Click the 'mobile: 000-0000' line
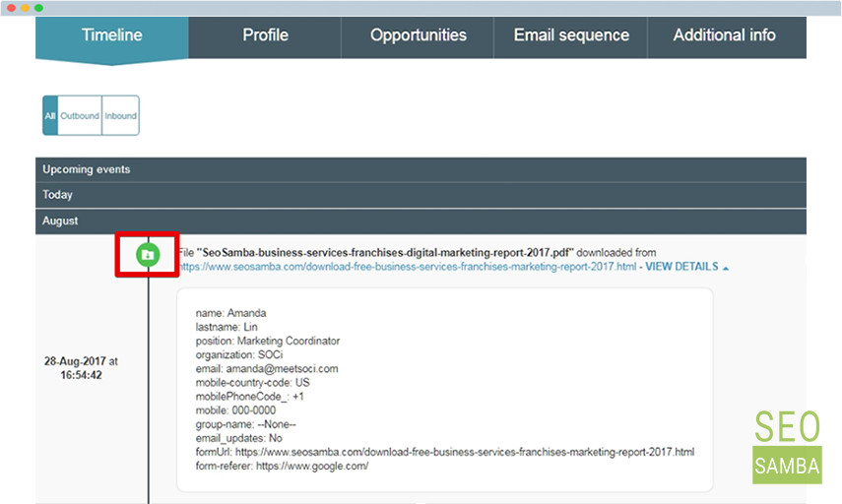 tap(235, 410)
